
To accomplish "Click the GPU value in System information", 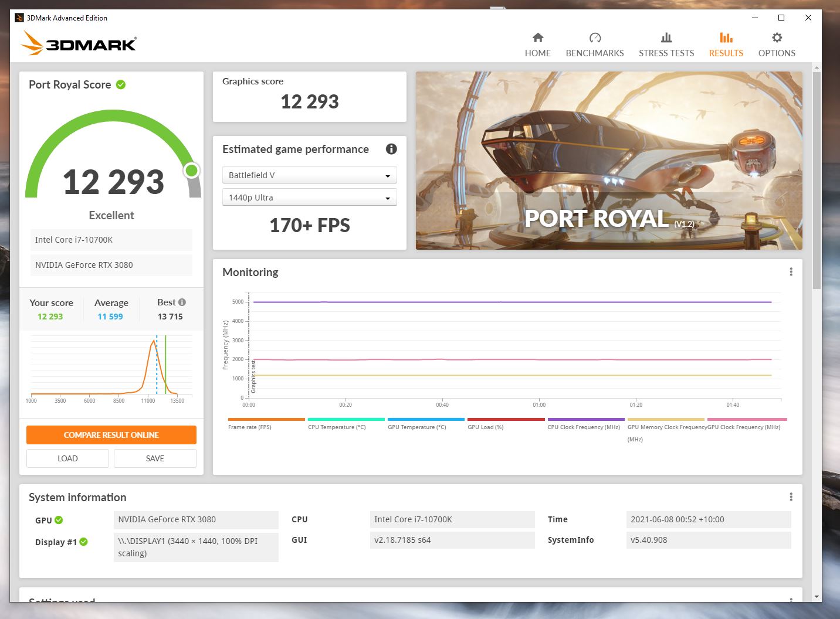I will click(196, 519).
